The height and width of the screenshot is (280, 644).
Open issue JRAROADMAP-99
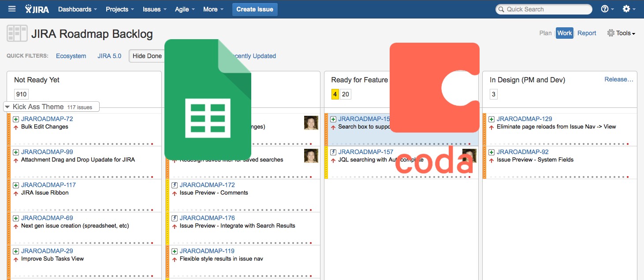[x=47, y=152]
